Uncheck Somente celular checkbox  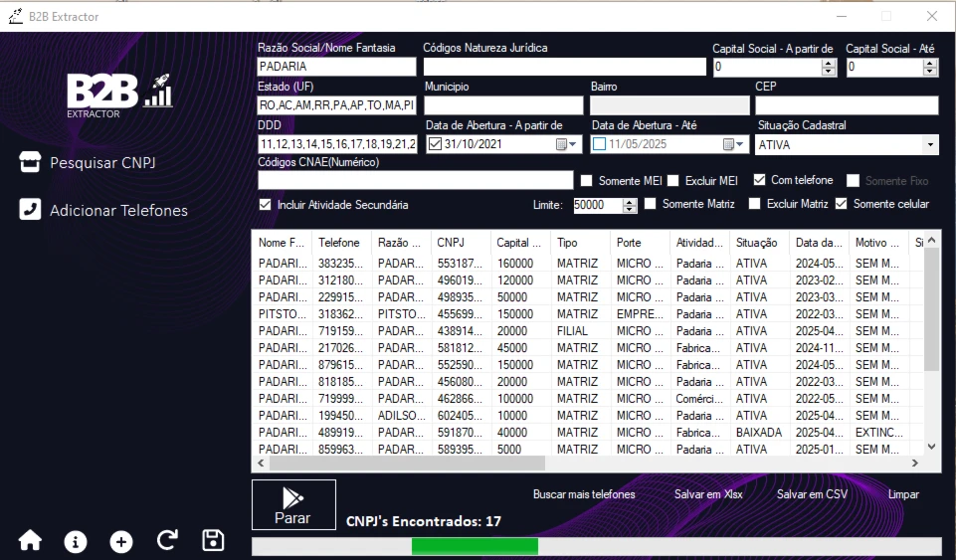coord(842,204)
